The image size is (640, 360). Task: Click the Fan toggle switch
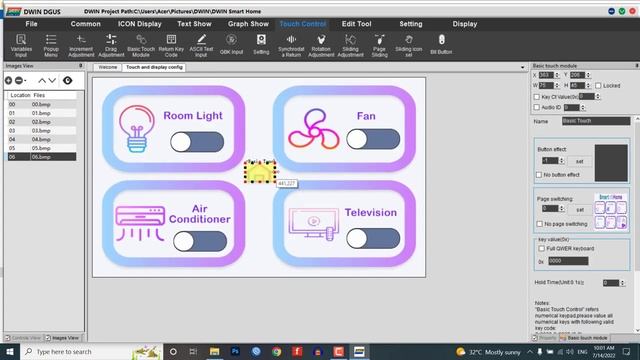(373, 139)
